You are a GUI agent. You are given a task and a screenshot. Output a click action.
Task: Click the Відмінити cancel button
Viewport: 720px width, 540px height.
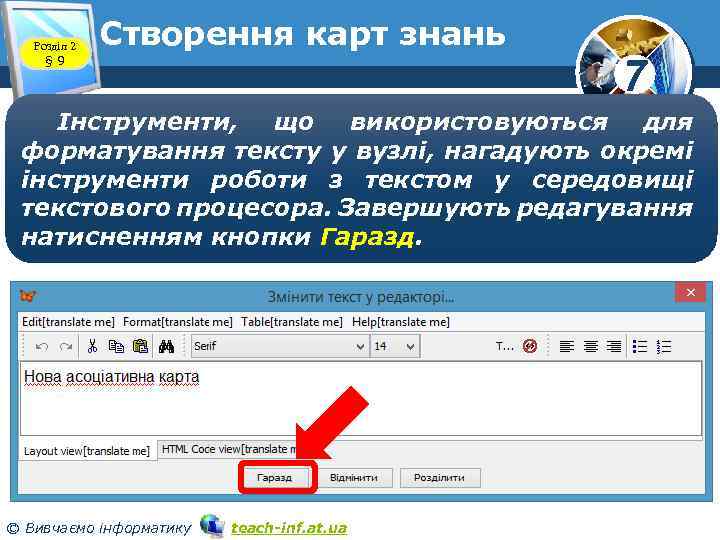pyautogui.click(x=354, y=478)
